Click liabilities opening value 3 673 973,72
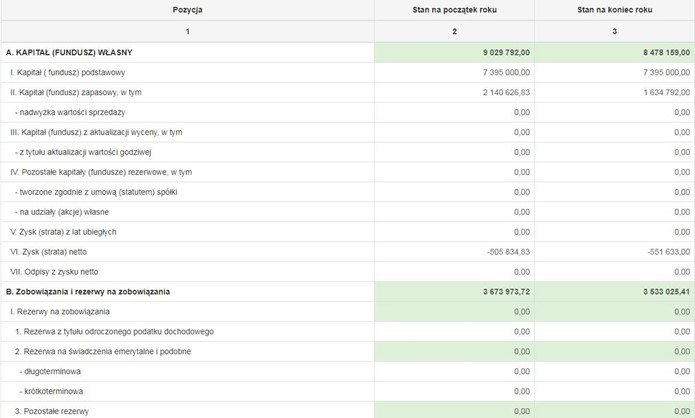 click(x=506, y=292)
